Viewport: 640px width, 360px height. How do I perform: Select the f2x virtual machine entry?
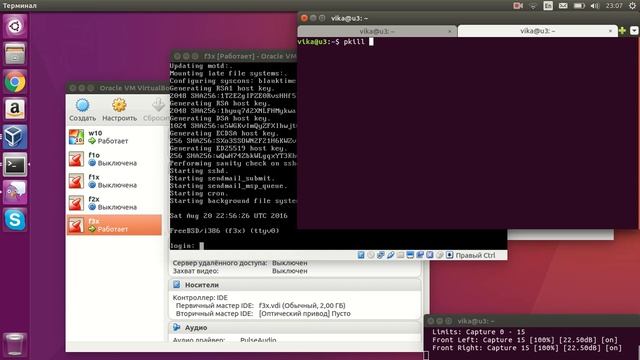pyautogui.click(x=114, y=203)
